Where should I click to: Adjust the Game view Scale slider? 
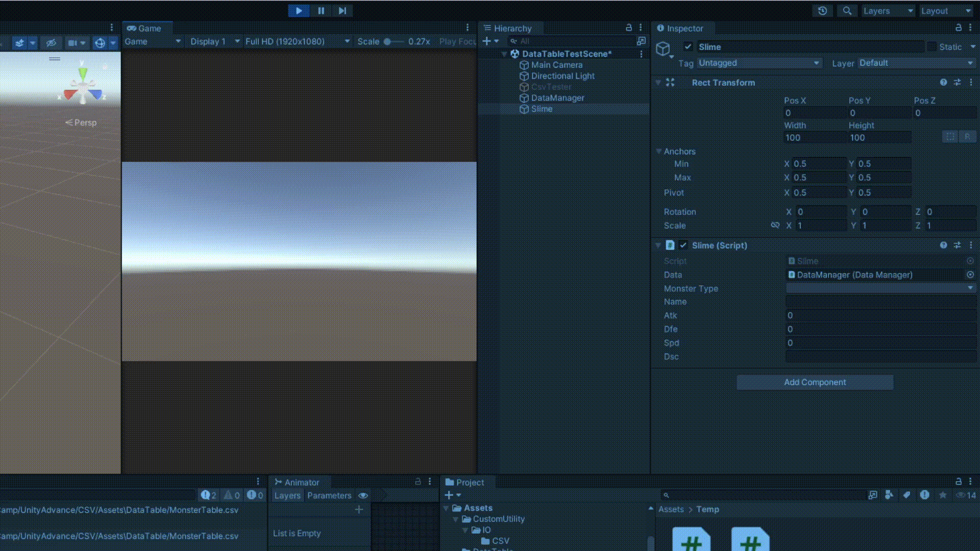(388, 42)
